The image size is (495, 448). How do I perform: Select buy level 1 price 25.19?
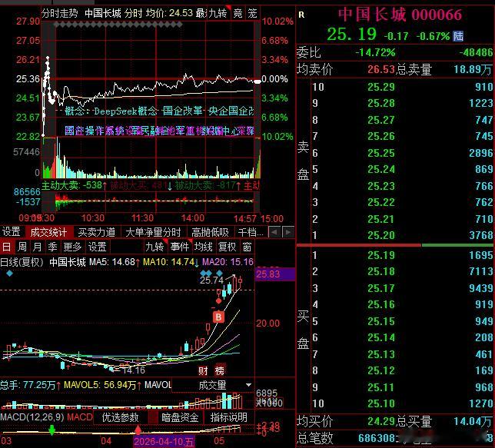(381, 255)
